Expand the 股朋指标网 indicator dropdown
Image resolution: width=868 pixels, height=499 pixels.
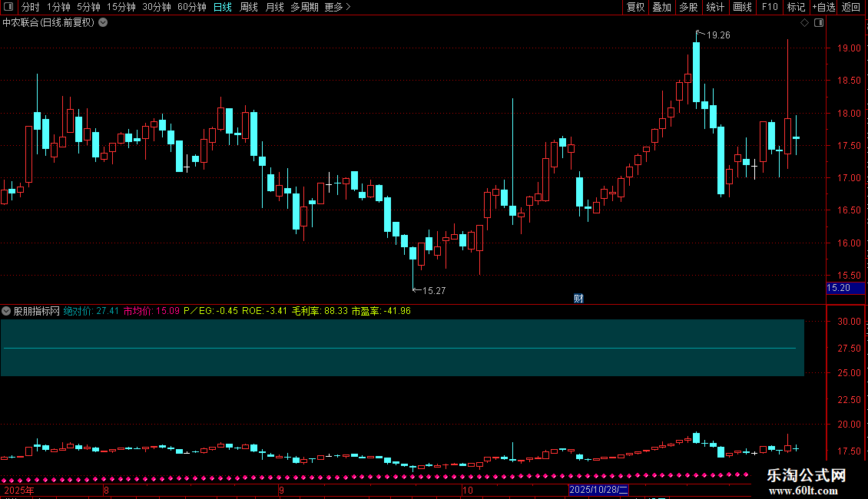click(6, 311)
